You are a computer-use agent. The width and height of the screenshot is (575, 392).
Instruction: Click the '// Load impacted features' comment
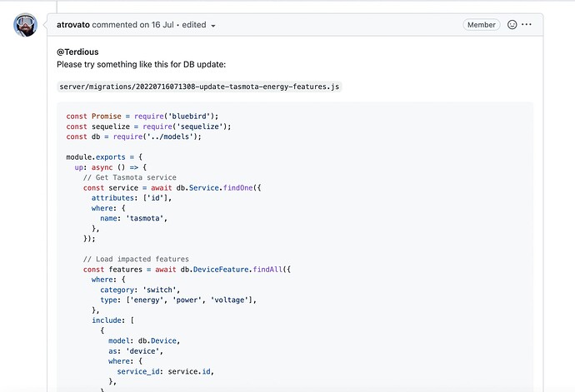click(136, 259)
